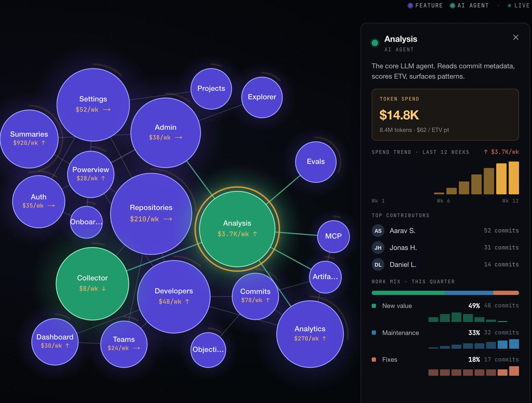Select the Powerview bubble

[x=91, y=174]
